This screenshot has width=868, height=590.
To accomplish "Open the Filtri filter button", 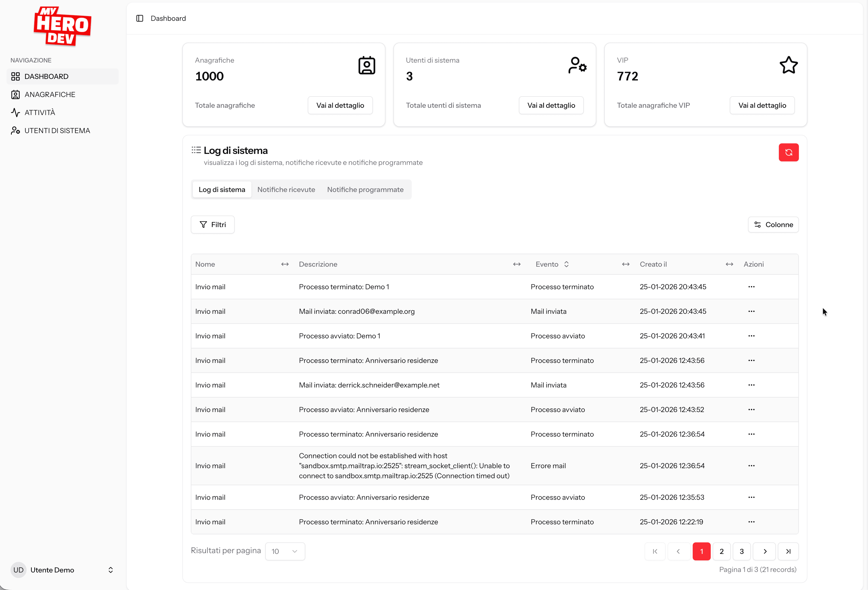I will click(213, 224).
